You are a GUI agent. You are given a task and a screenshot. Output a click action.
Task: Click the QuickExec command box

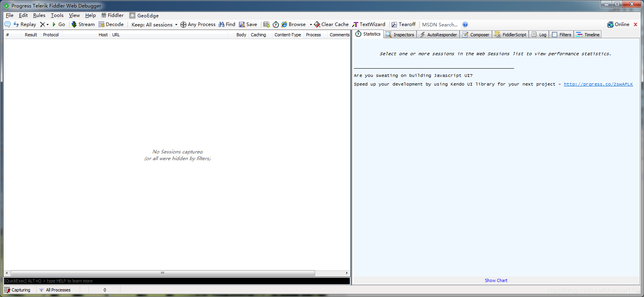pos(177,281)
